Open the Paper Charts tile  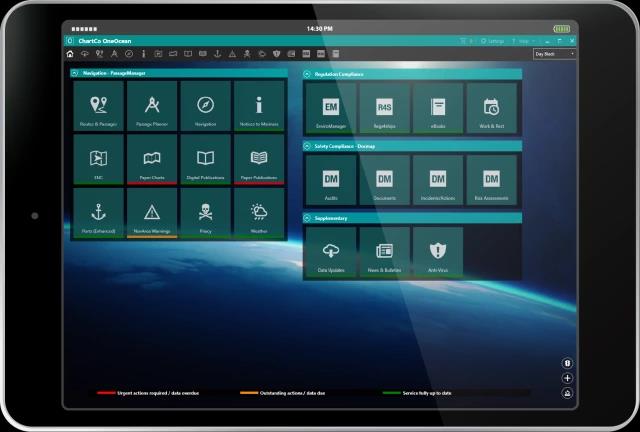pos(152,160)
